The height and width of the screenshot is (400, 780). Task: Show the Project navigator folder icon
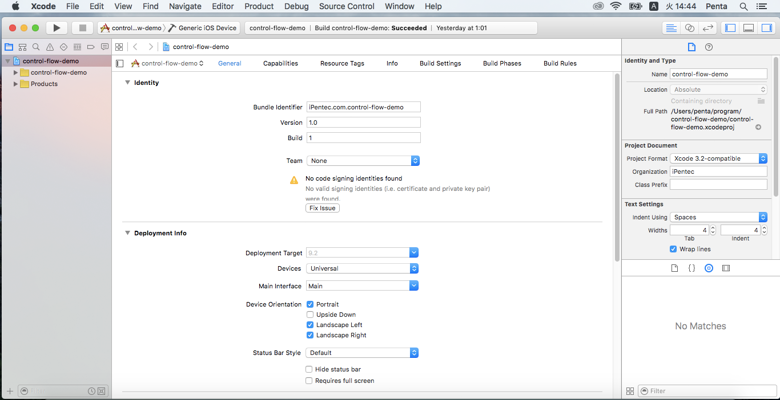coord(8,47)
